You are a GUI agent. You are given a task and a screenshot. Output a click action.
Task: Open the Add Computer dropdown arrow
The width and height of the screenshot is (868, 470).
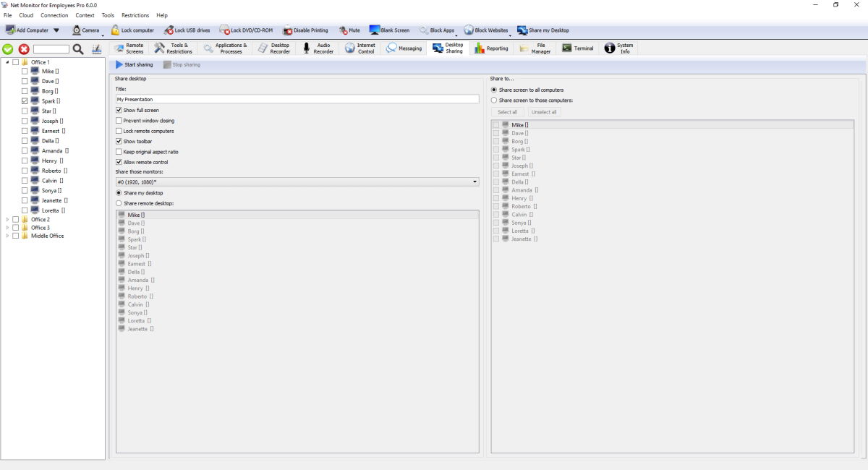(x=56, y=30)
